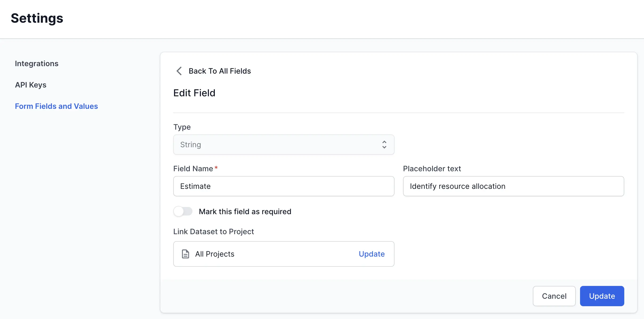
Task: Click Update link in All Projects box
Action: [372, 254]
